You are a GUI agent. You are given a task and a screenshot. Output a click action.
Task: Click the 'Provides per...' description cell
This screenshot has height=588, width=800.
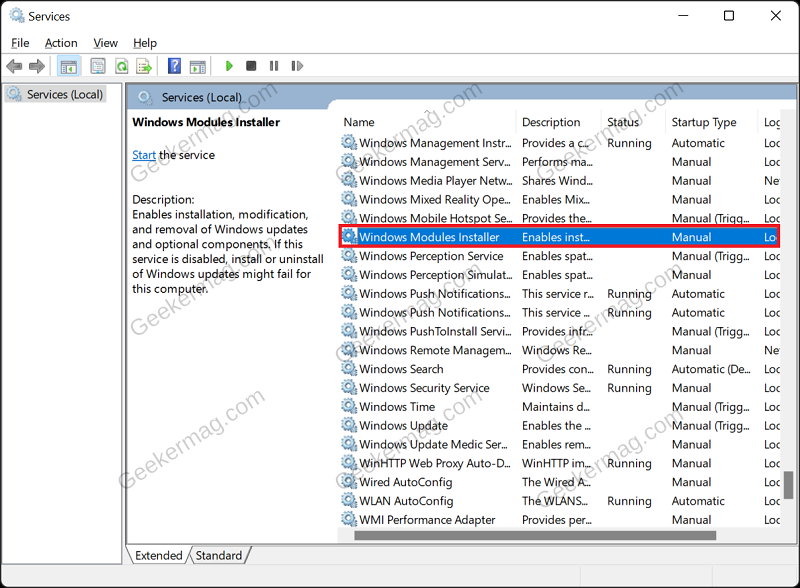(x=557, y=520)
